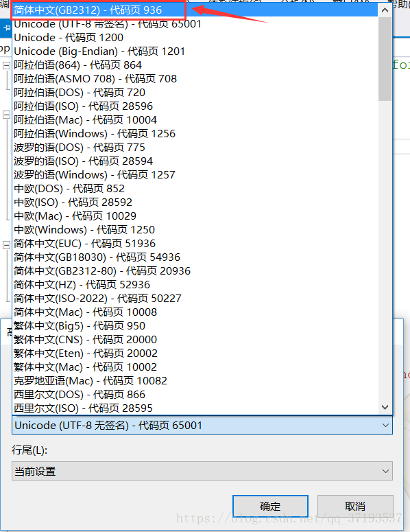Select Unicode - 代码页 1200
410x532 pixels.
195,37
